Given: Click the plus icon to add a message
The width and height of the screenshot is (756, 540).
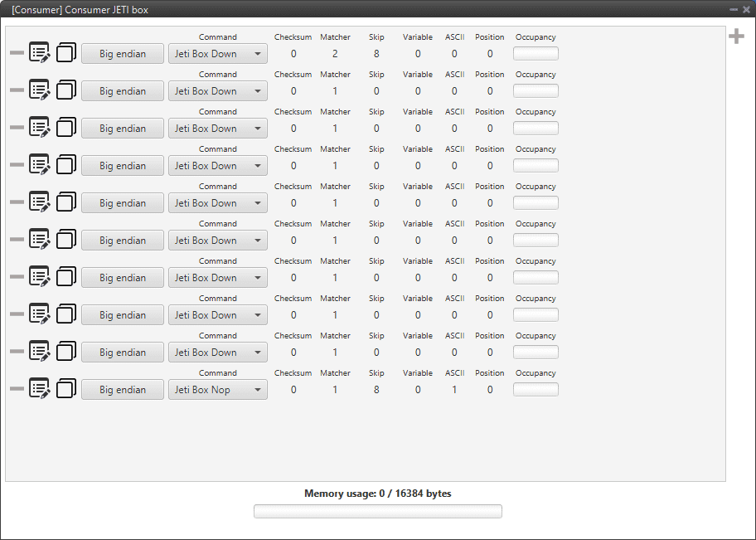Looking at the screenshot, I should tap(736, 36).
